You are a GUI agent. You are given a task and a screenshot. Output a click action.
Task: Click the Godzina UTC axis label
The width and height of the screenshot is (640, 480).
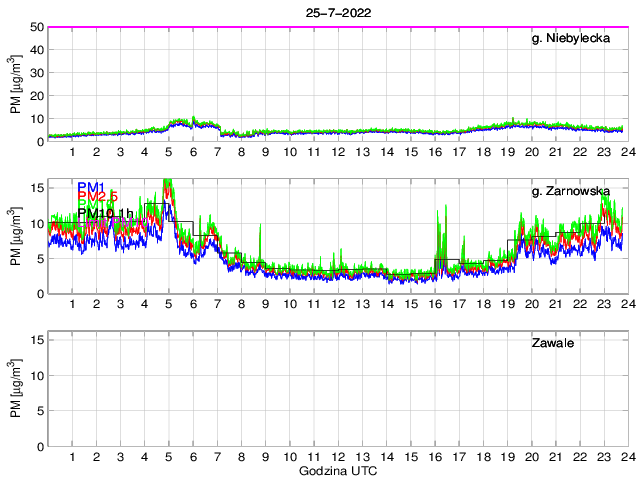pos(337,470)
